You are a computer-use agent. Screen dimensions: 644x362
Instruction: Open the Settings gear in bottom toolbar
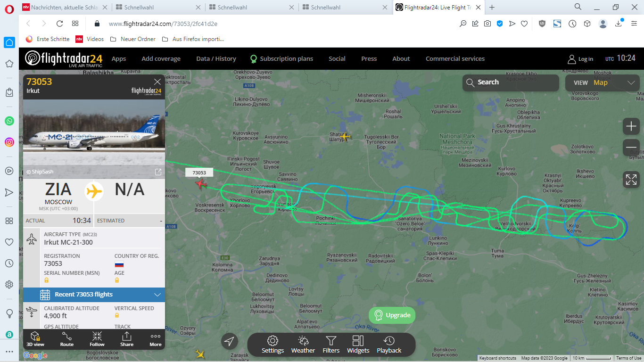point(272,345)
